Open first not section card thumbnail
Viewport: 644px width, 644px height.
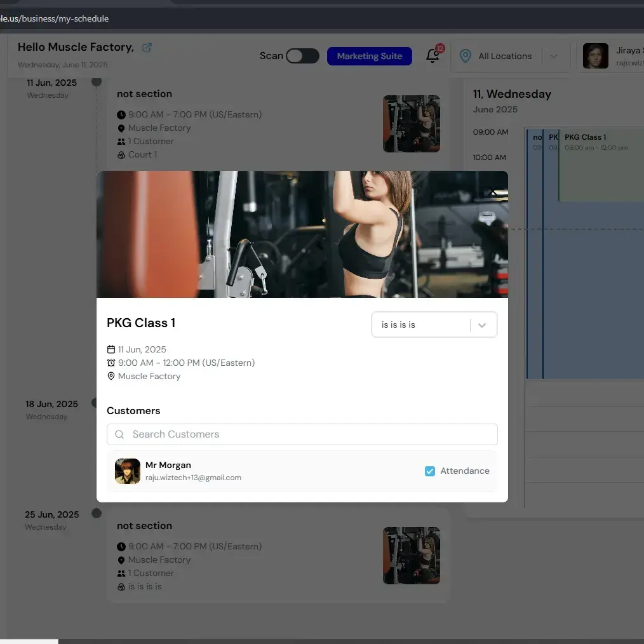click(411, 124)
